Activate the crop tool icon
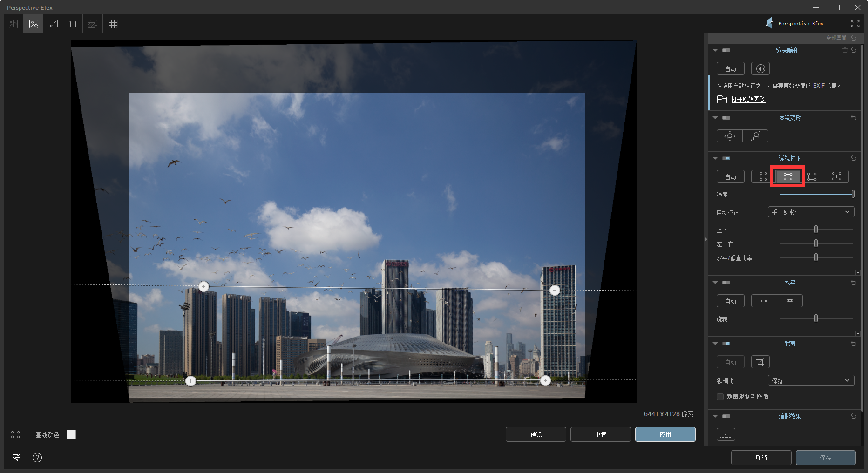Image resolution: width=868 pixels, height=473 pixels. (760, 362)
